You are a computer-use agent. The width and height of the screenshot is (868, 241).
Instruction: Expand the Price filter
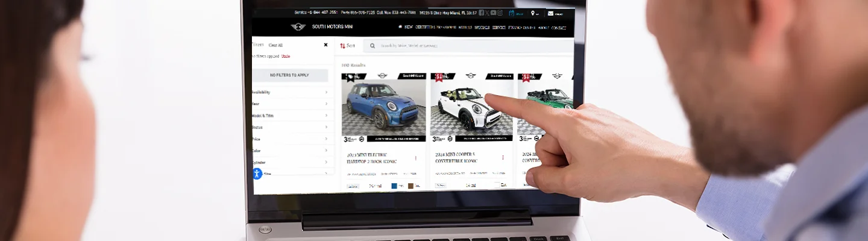pyautogui.click(x=292, y=139)
